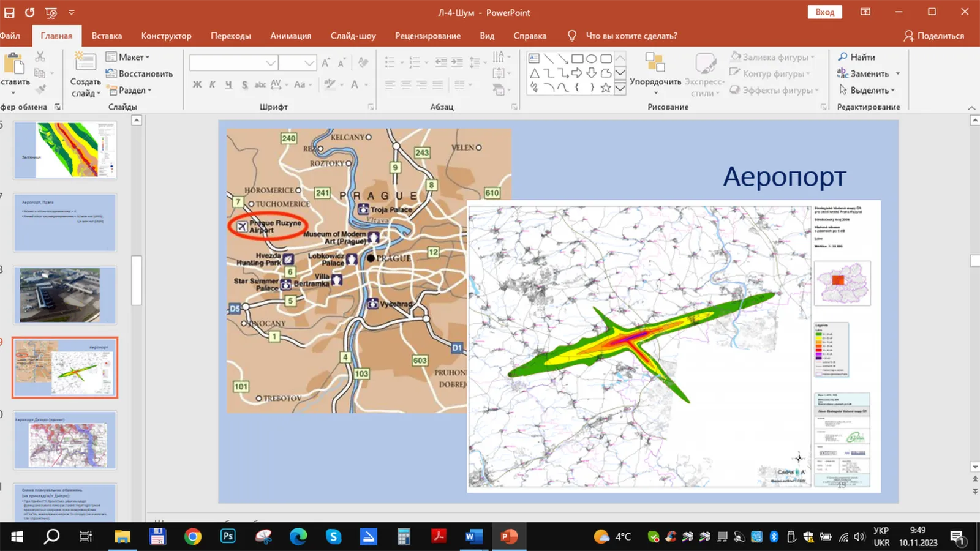
Task: Click Поделиться share button
Action: coord(933,36)
